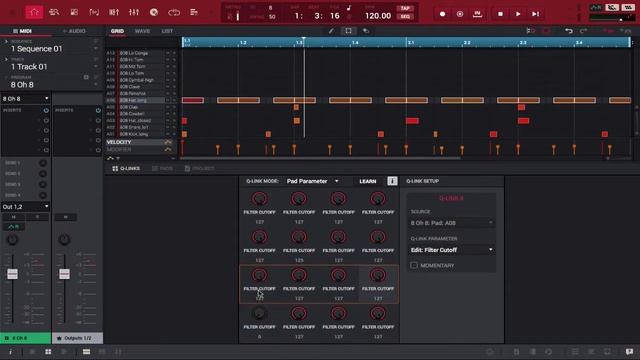Click the record button

click(x=442, y=14)
